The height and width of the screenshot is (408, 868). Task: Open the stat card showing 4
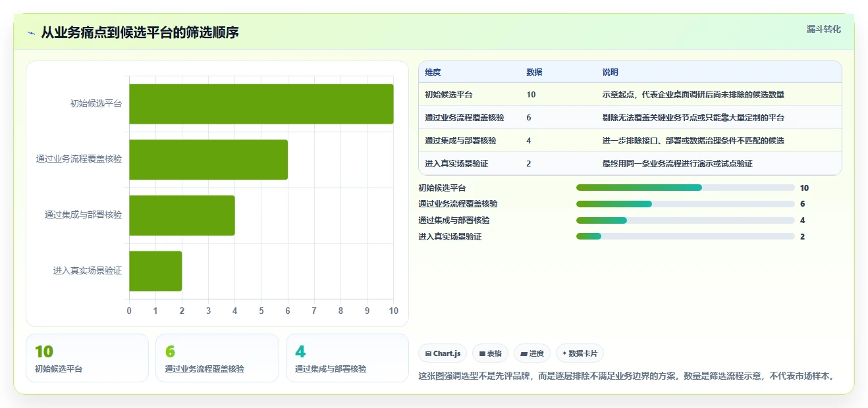(x=347, y=358)
